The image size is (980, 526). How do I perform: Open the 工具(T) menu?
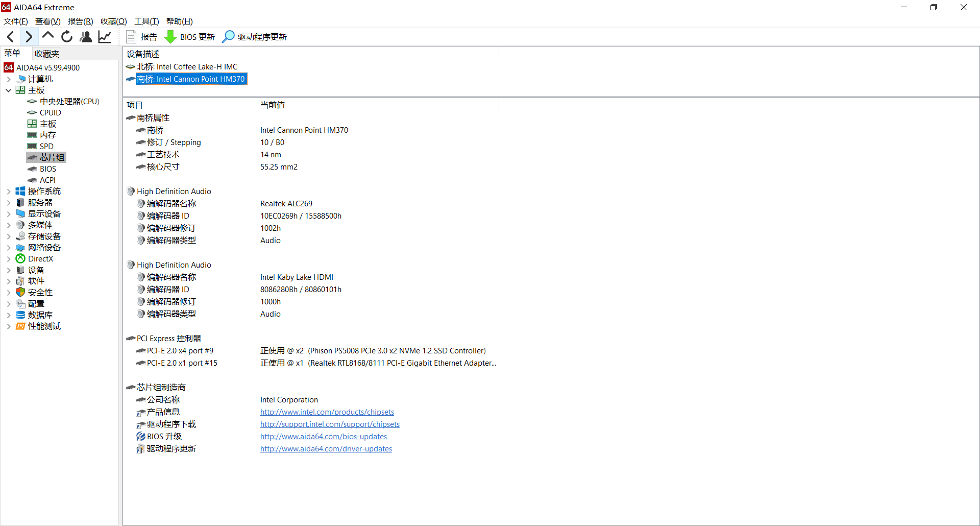pos(146,21)
